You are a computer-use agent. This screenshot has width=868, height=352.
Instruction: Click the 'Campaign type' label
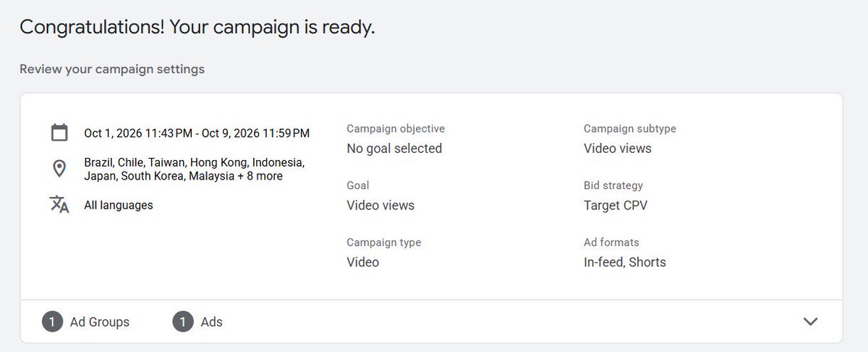click(x=383, y=243)
